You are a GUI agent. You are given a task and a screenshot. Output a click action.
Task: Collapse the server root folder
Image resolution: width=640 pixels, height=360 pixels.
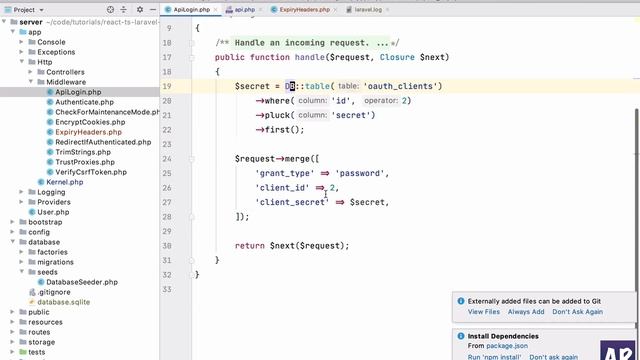point(4,22)
